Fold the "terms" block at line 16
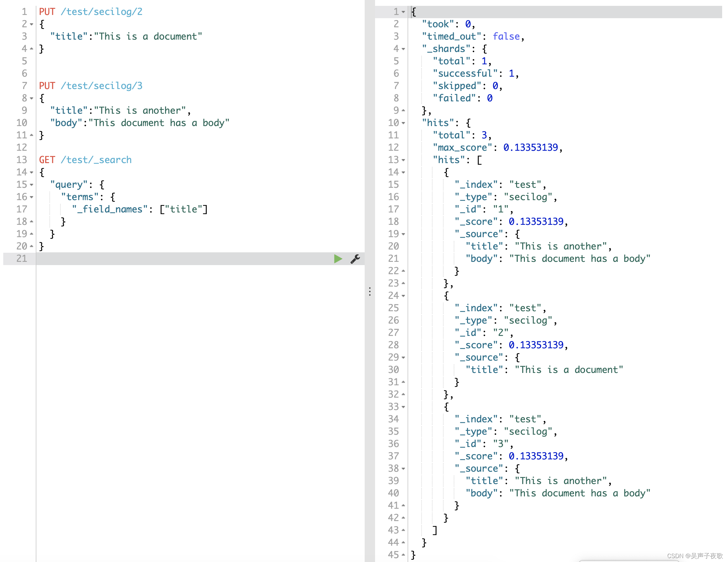728x562 pixels. click(32, 197)
